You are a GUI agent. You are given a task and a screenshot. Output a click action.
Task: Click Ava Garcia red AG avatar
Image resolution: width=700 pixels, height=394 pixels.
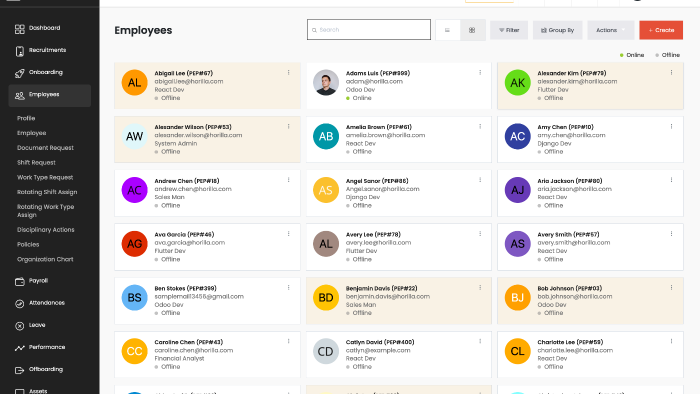coord(134,244)
